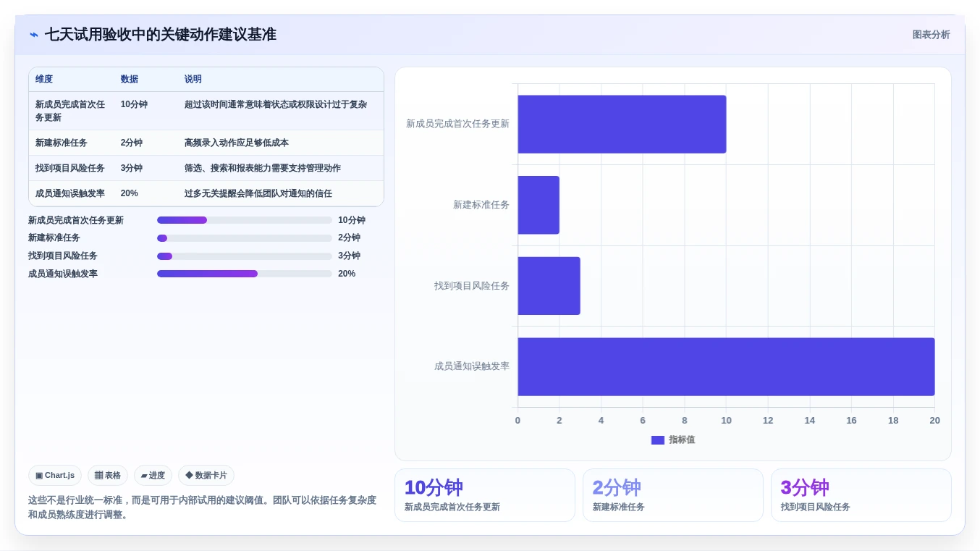Click the 找到项目风险任务 progress bar
This screenshot has width=980, height=551.
[x=245, y=256]
